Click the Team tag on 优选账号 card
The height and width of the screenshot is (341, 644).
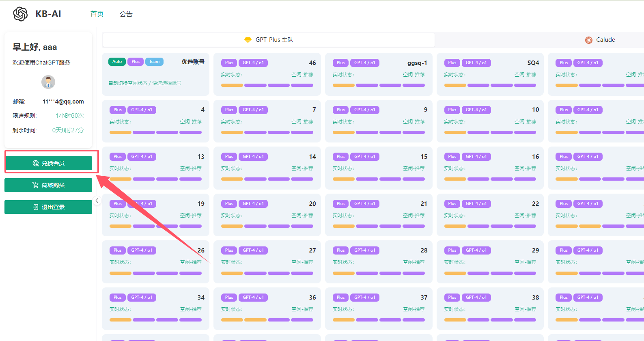tap(154, 62)
